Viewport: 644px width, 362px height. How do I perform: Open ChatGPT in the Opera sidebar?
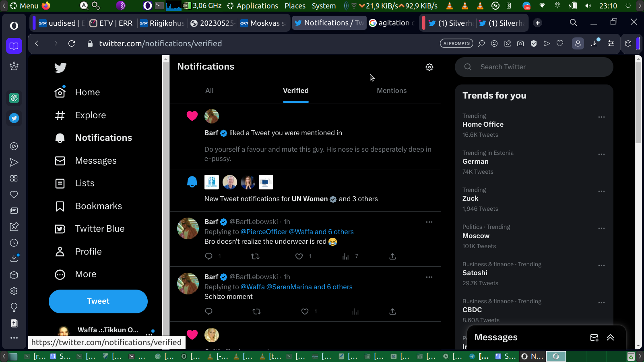pos(14,98)
